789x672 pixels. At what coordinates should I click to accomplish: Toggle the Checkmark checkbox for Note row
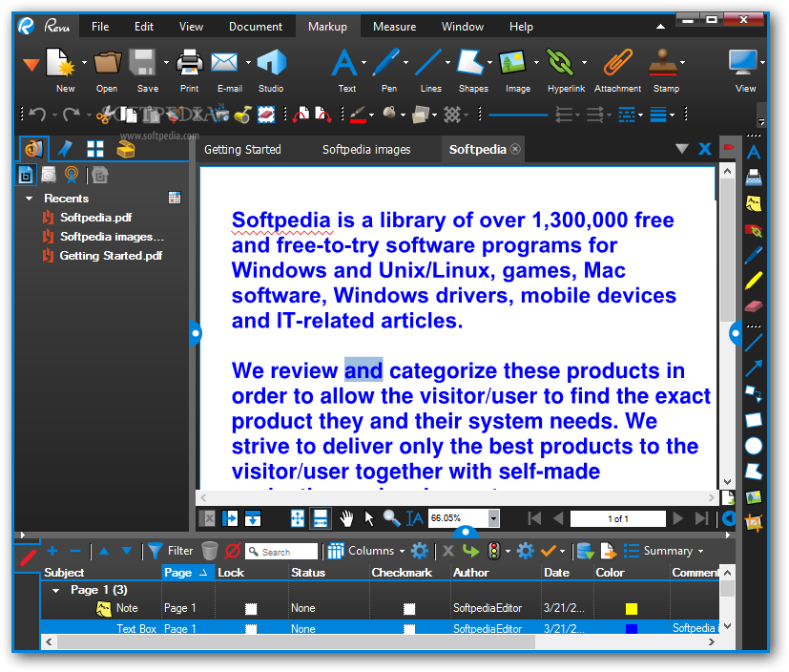click(x=409, y=609)
